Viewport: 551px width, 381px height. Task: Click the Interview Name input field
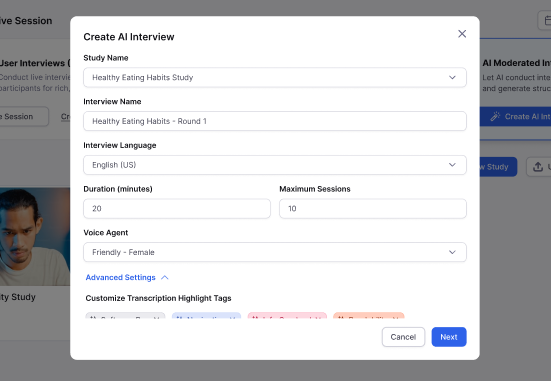point(275,121)
